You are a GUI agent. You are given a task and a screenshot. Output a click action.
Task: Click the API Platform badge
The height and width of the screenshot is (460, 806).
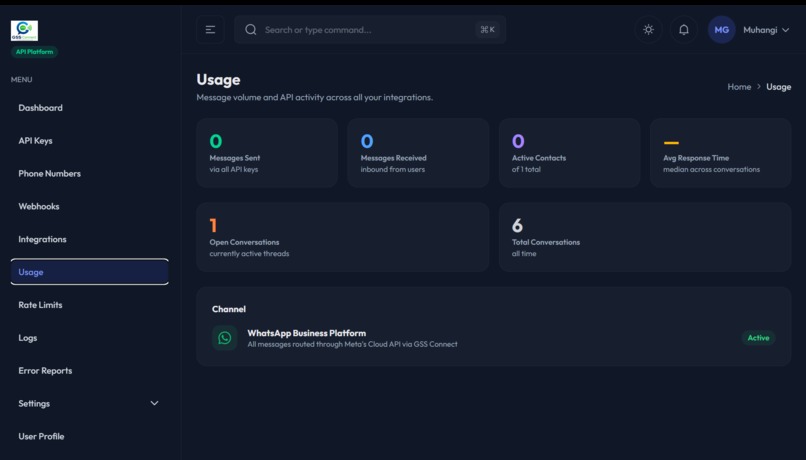click(x=34, y=52)
